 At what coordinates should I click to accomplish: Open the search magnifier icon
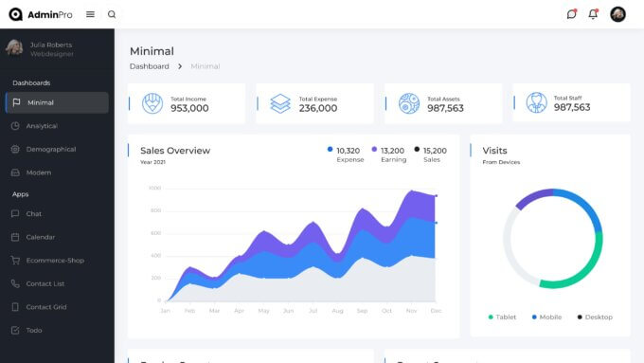(x=112, y=14)
